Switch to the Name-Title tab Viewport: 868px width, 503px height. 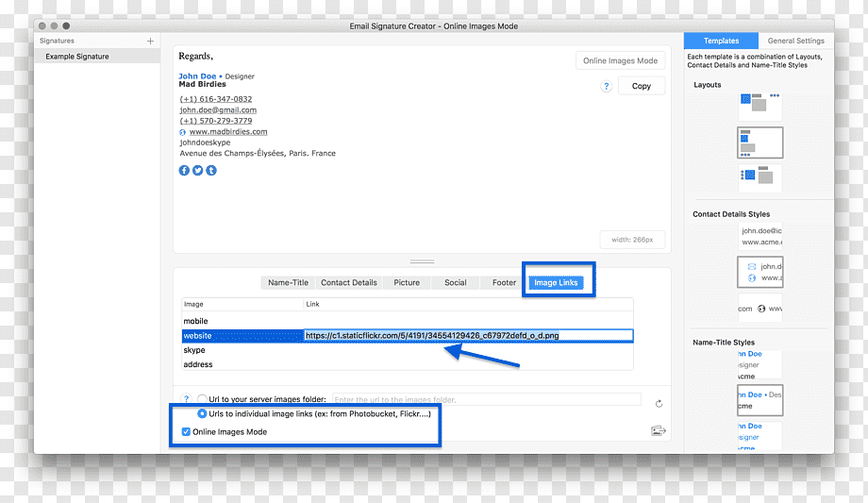tap(288, 282)
